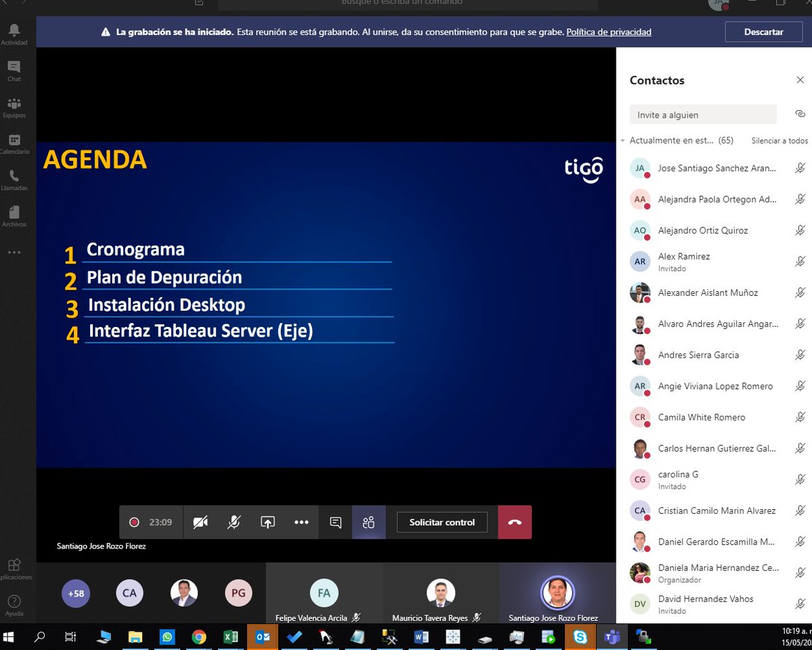Open the Chat section in sidebar
Screen dimensions: 812x650
[x=14, y=70]
